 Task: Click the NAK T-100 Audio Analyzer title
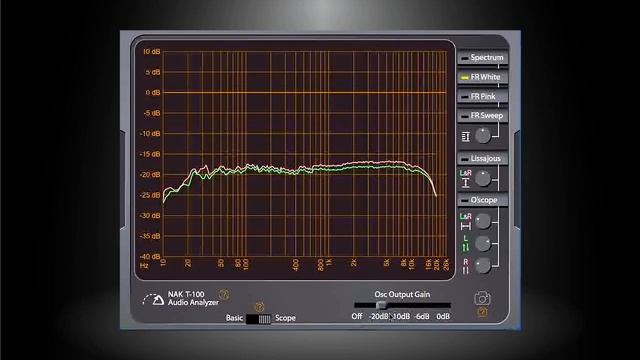pyautogui.click(x=193, y=298)
